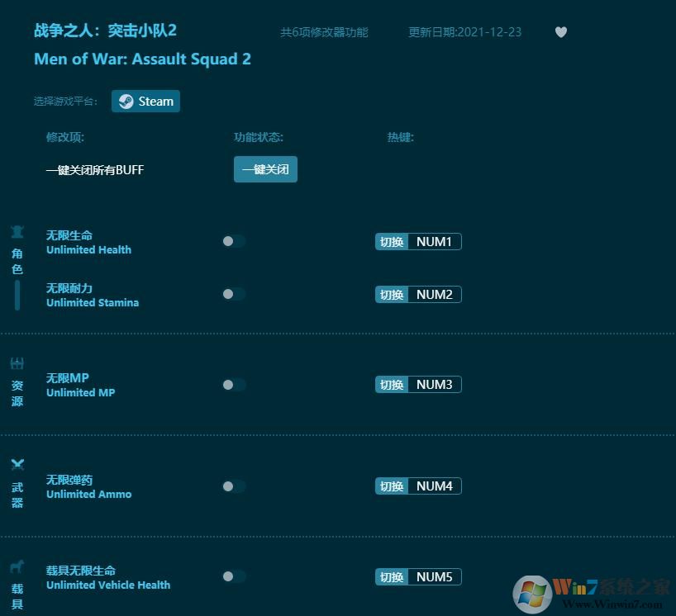Click the resources icon above 资源
Screen dimensions: 676x616
[17, 363]
